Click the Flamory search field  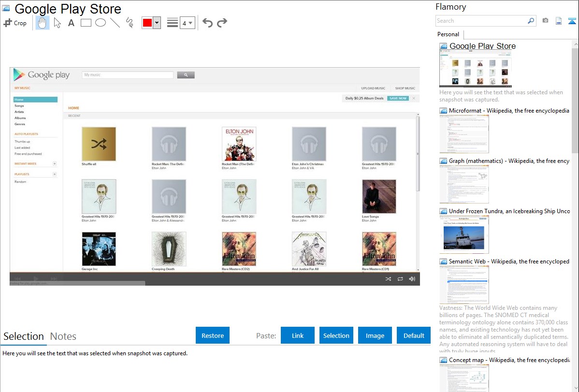tap(481, 21)
